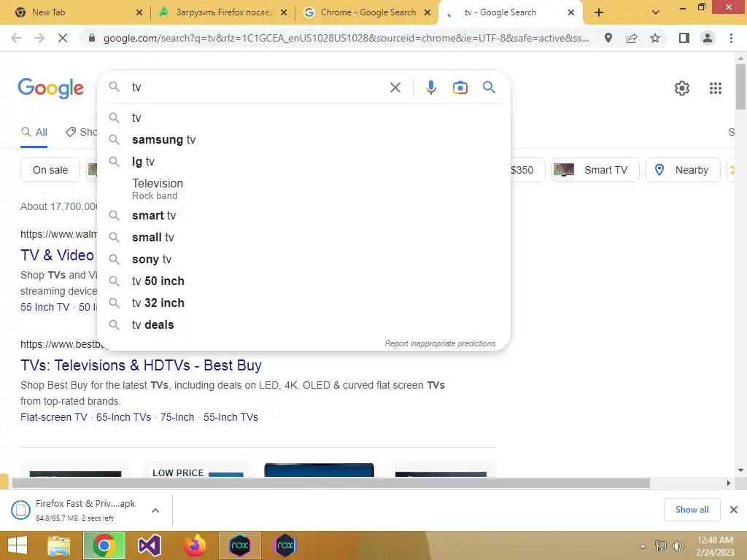Choose the tv deals suggestion
Image resolution: width=747 pixels, height=560 pixels.
click(x=303, y=324)
